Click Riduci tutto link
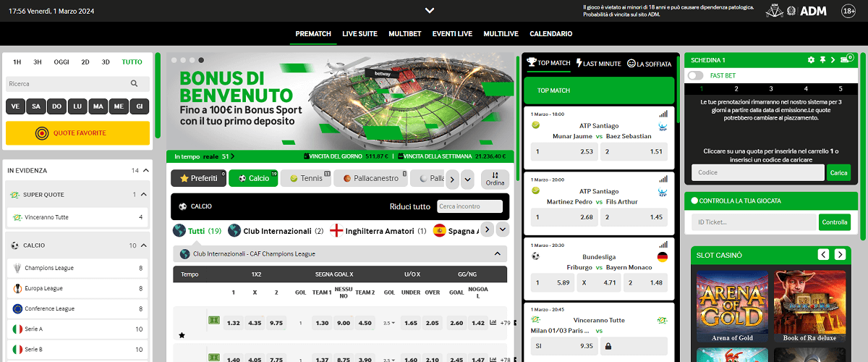868x362 pixels. point(410,206)
